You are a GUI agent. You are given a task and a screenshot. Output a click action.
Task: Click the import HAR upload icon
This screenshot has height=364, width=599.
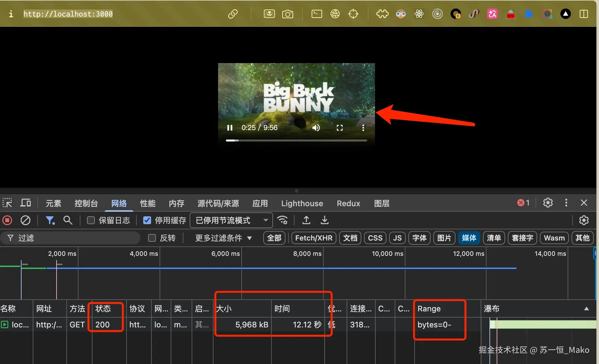306,220
